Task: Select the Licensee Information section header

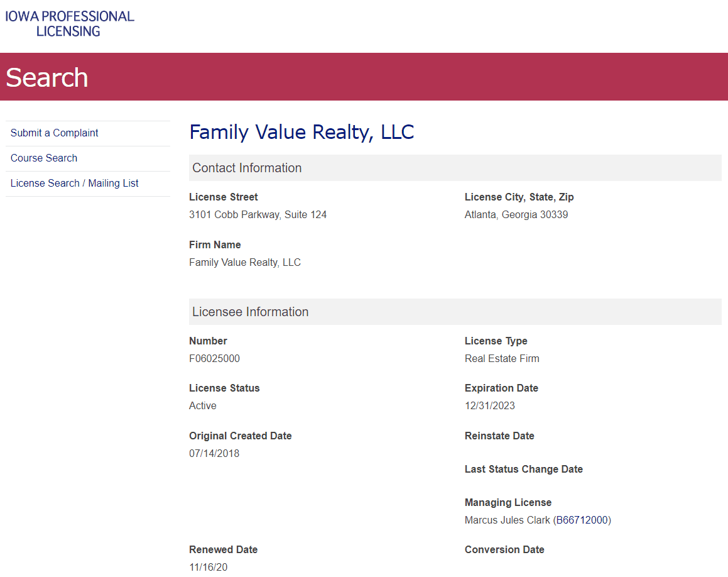Action: [249, 312]
